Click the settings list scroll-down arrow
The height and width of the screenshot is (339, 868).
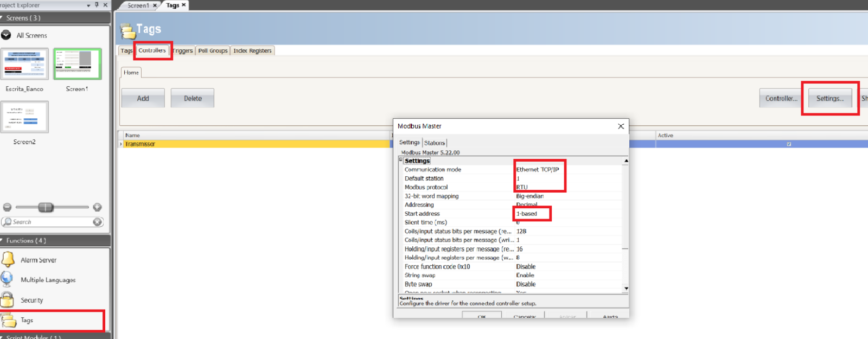pos(626,289)
